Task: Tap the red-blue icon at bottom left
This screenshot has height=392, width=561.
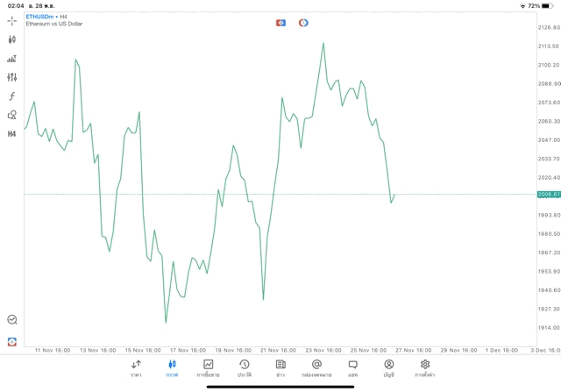Action: point(11,341)
